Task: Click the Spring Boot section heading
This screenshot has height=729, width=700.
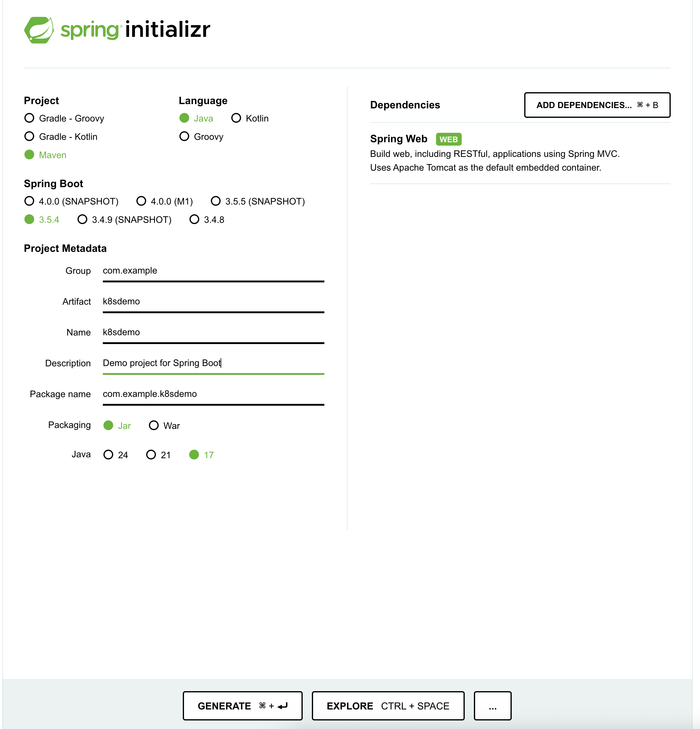Action: (x=53, y=184)
